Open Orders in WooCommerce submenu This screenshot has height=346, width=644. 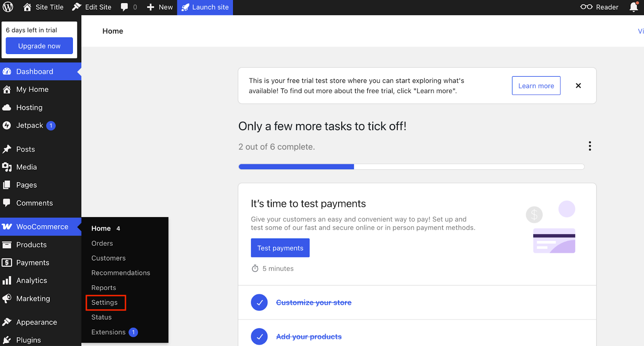coord(102,243)
